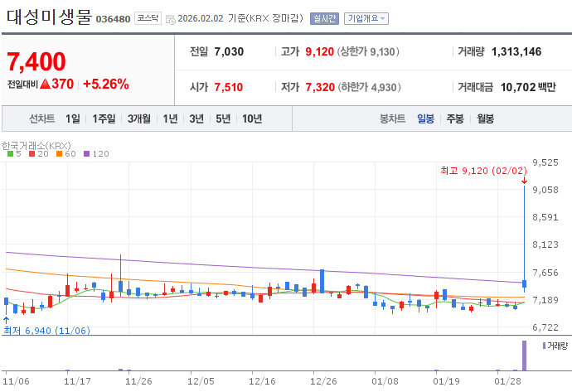
Task: Click the orange 60-day moving average swatch
Action: (x=59, y=154)
